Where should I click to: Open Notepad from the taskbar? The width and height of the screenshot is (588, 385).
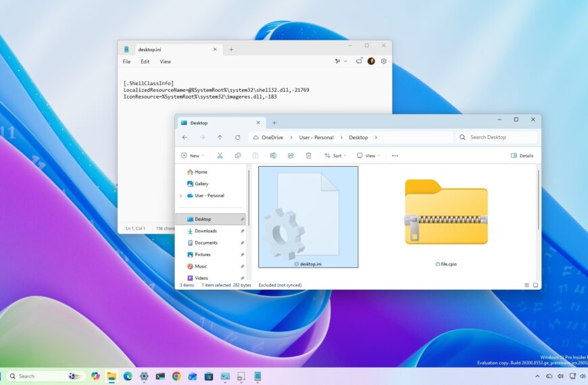[x=258, y=376]
